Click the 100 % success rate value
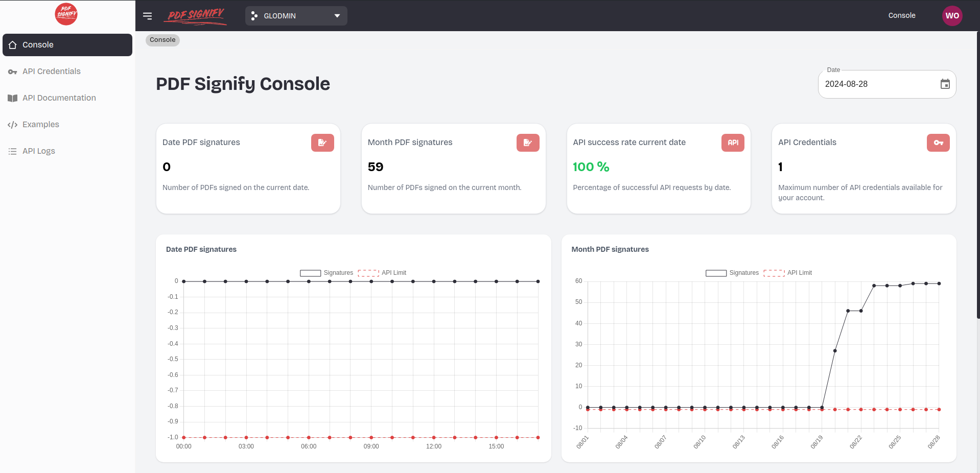This screenshot has width=980, height=473. point(591,167)
